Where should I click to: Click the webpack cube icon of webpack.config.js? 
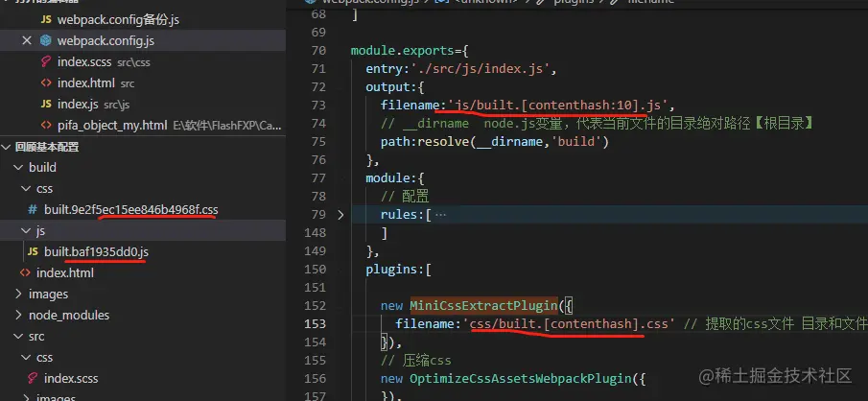[46, 41]
